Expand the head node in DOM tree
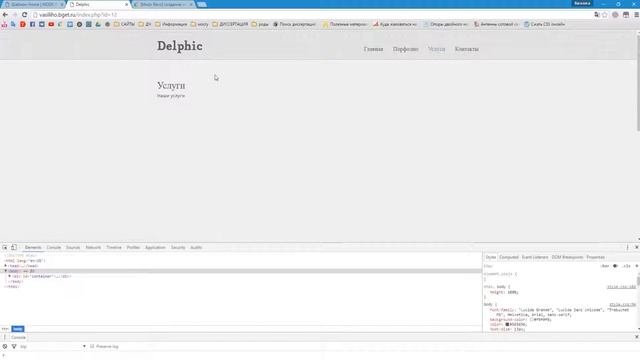Viewport: 640px width, 360px height. (x=6, y=266)
